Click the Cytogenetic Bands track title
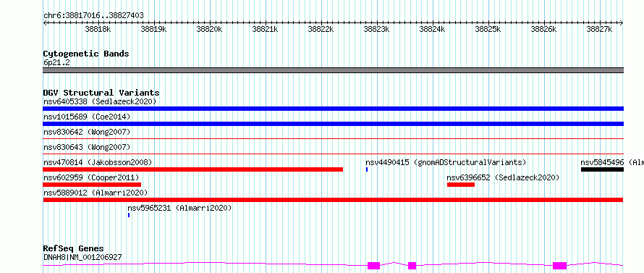This screenshot has height=273, width=644. point(86,54)
